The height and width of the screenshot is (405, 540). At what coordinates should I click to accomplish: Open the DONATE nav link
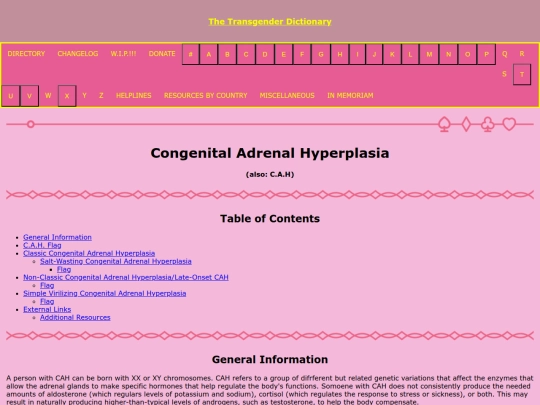pyautogui.click(x=162, y=54)
